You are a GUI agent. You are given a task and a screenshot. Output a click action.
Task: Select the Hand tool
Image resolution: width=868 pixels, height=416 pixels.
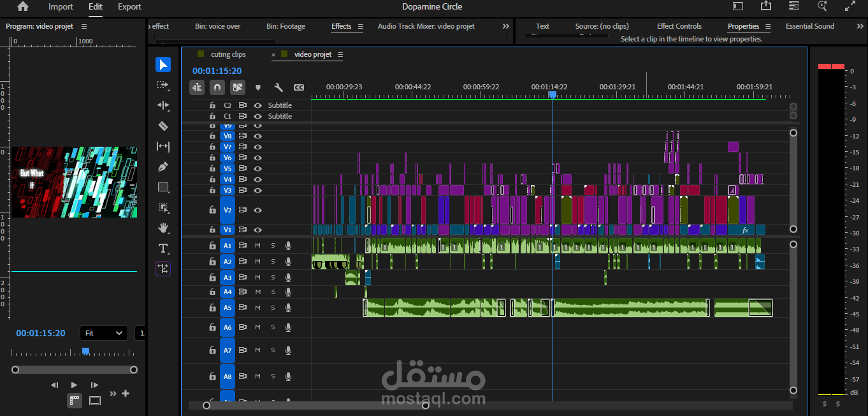coord(163,228)
